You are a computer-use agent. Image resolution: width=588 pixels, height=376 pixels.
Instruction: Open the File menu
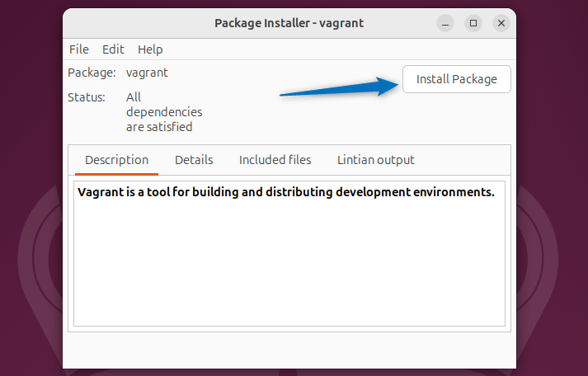coord(79,49)
